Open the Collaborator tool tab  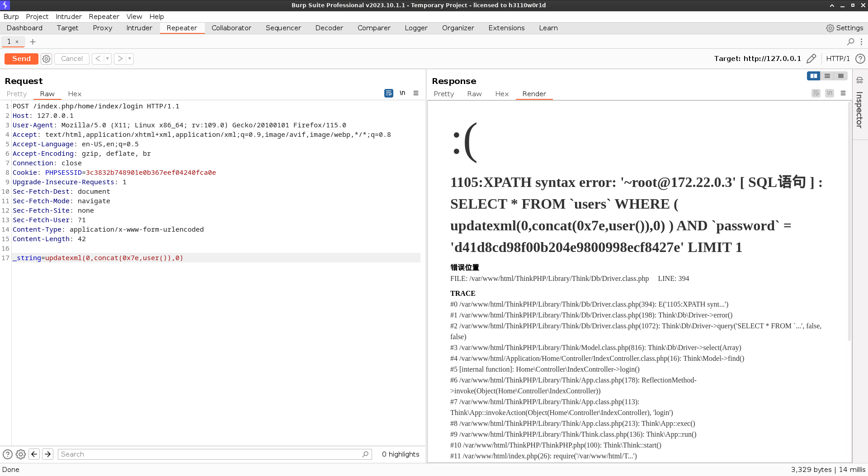tap(231, 28)
